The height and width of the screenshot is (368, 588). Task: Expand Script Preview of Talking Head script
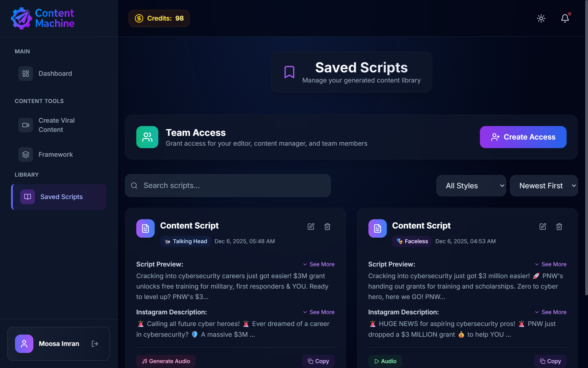(319, 264)
